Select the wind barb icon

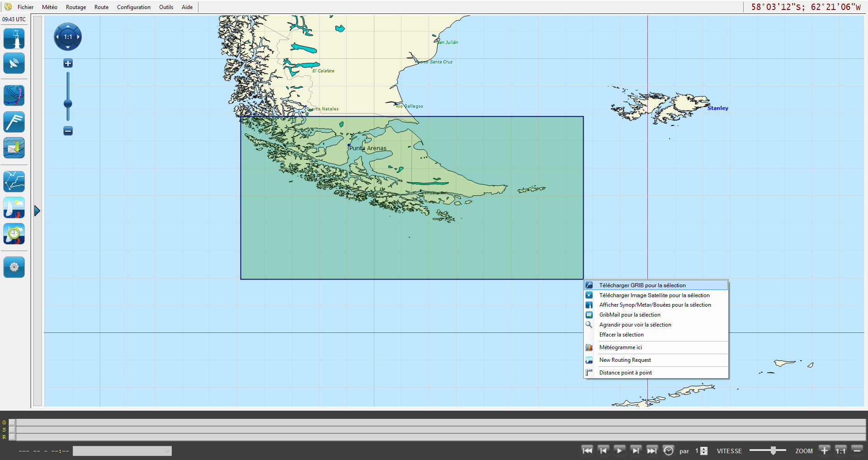point(14,122)
